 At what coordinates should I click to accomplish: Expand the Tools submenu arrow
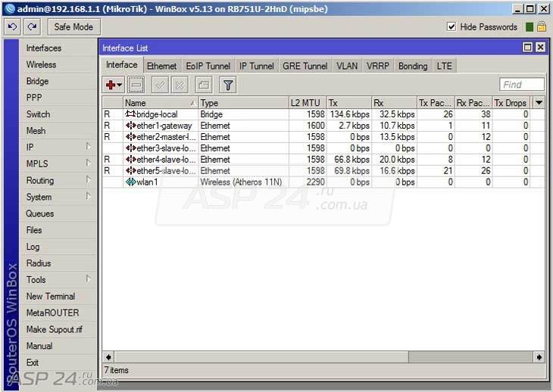(88, 279)
